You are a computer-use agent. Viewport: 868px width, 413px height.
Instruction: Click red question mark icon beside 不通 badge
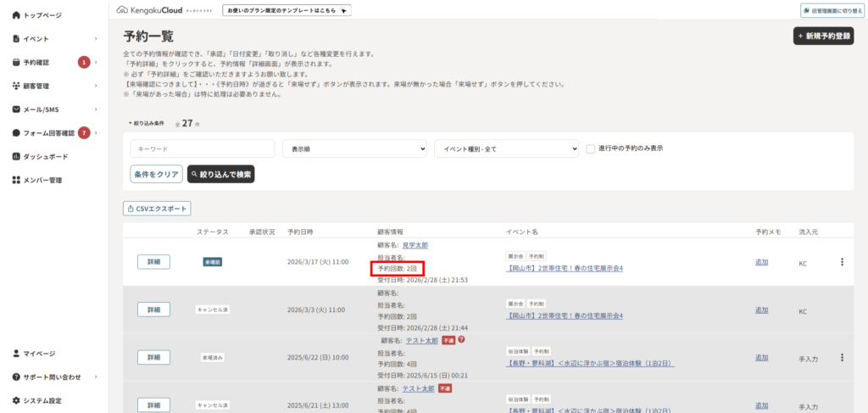[x=461, y=340]
